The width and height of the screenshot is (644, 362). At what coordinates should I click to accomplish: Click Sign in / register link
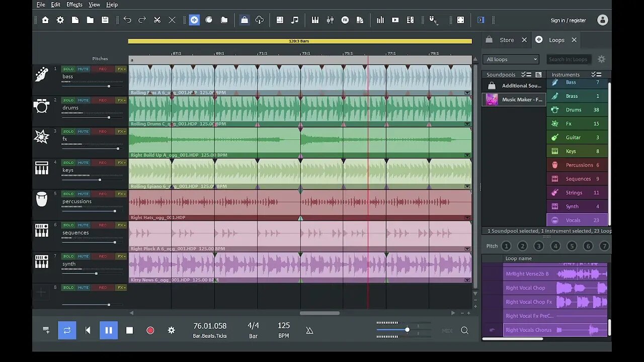click(568, 21)
